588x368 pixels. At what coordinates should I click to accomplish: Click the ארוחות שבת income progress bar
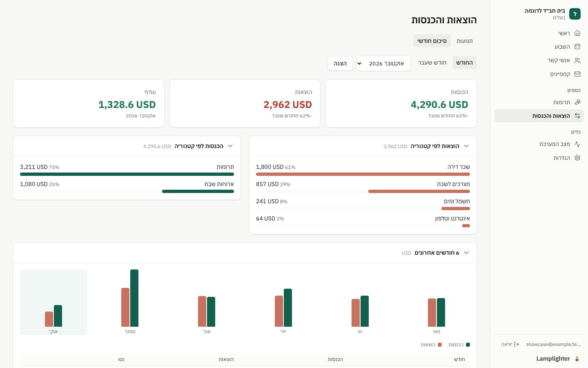coord(127,191)
